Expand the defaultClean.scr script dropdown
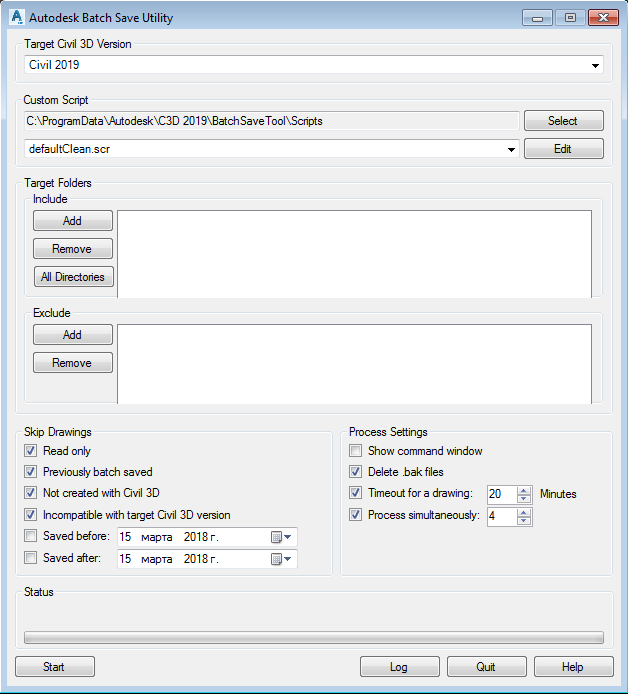The width and height of the screenshot is (628, 694). (x=511, y=149)
